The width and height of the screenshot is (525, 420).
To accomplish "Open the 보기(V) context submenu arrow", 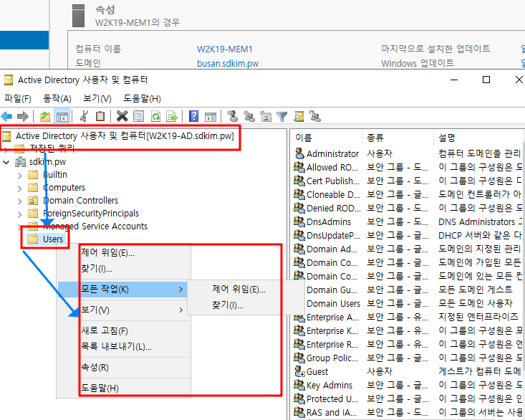I will click(180, 310).
